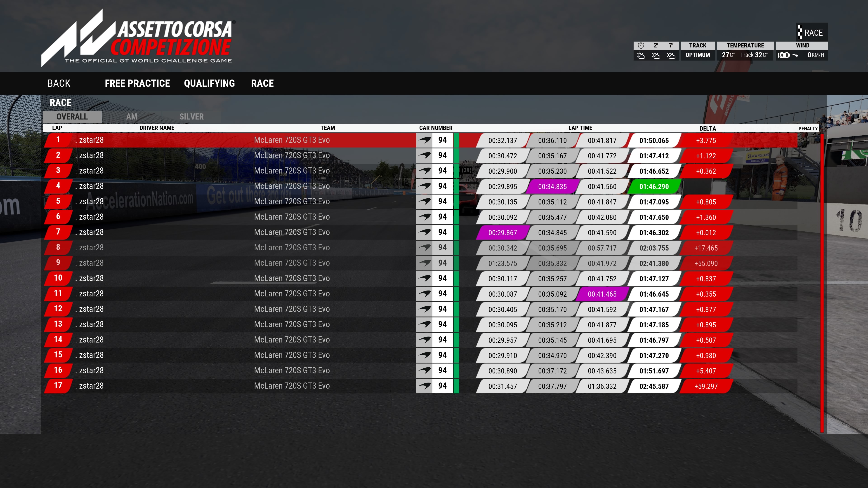Click the McLaren logo on lap 1 row
The width and height of the screenshot is (868, 488).
pyautogui.click(x=425, y=140)
